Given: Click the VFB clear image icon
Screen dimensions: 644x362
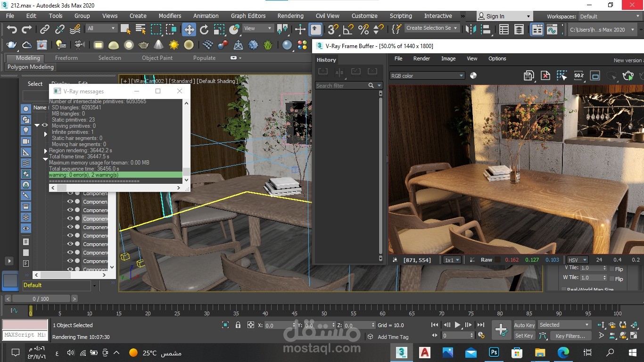Looking at the screenshot, I should pos(545,76).
